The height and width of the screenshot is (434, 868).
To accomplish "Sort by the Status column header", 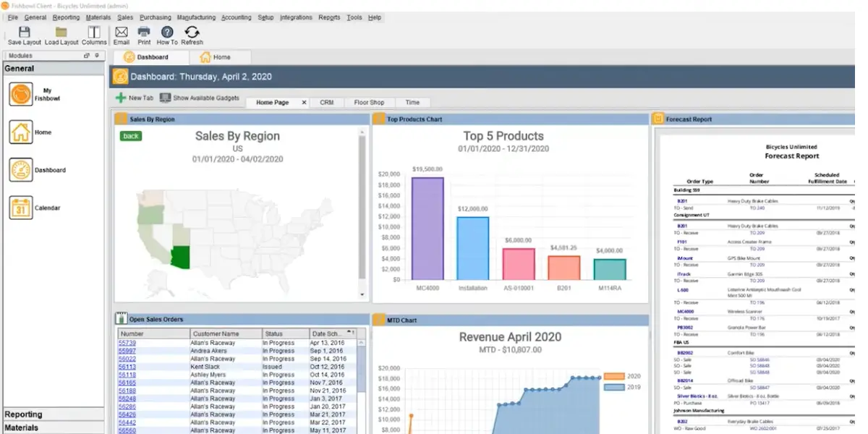I will 285,333.
